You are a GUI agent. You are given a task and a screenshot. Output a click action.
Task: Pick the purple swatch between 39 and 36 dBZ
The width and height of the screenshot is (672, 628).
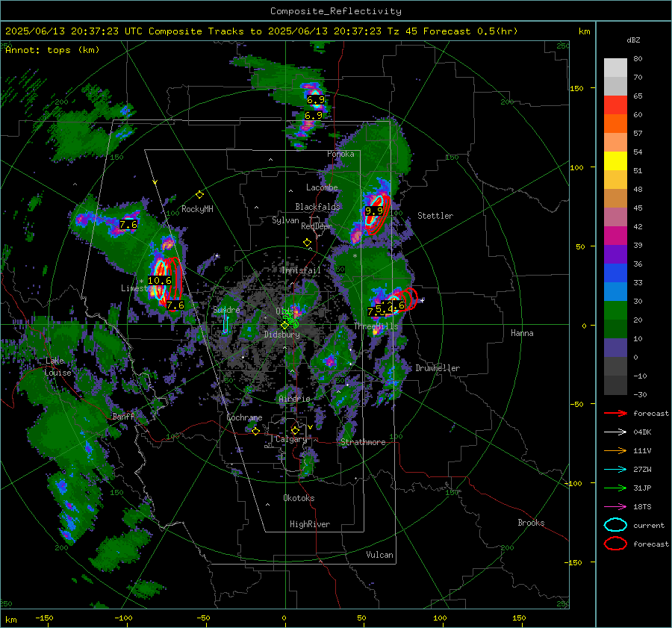[615, 254]
